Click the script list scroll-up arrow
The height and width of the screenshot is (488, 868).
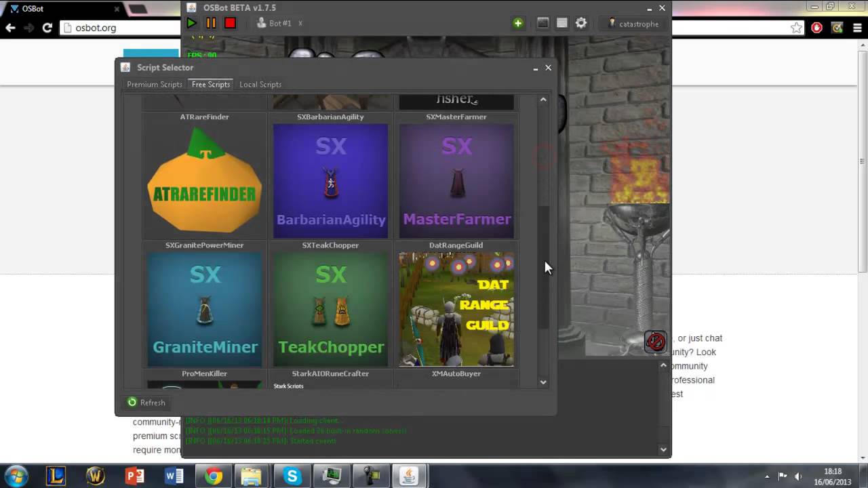click(543, 100)
